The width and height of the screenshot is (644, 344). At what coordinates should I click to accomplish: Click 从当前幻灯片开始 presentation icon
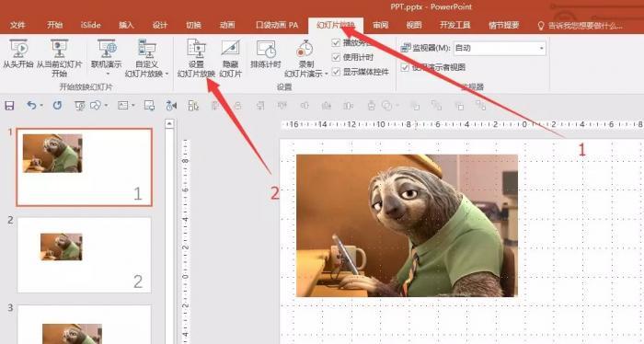(x=60, y=49)
